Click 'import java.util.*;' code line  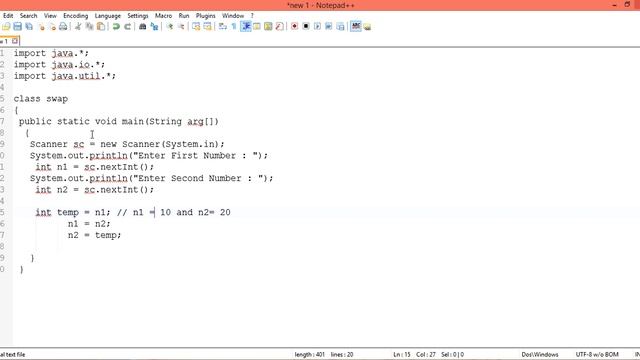coord(64,76)
